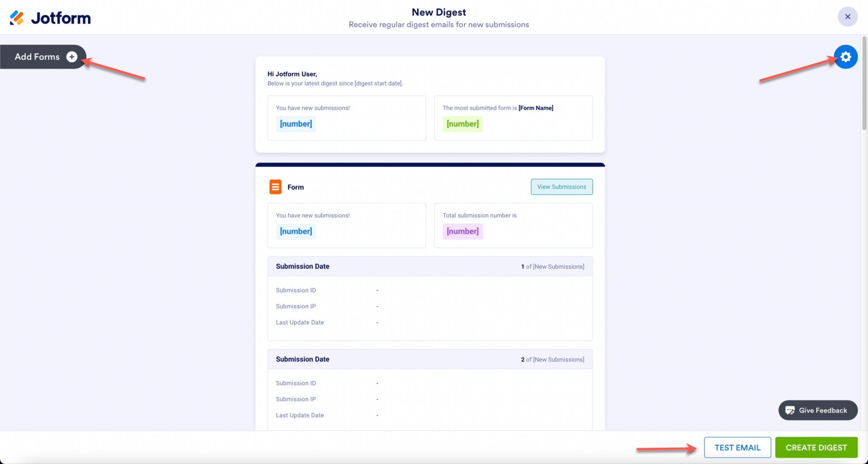The width and height of the screenshot is (868, 464).
Task: Open the Give Feedback dialog
Action: pos(818,410)
